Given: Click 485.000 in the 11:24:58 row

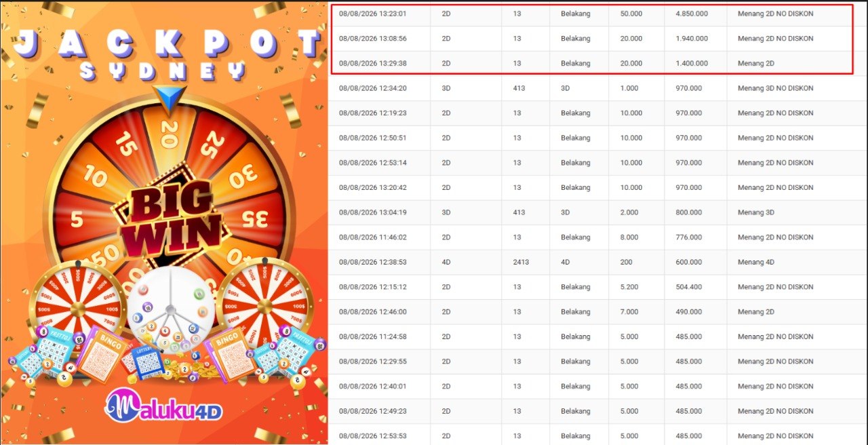Looking at the screenshot, I should pyautogui.click(x=688, y=336).
